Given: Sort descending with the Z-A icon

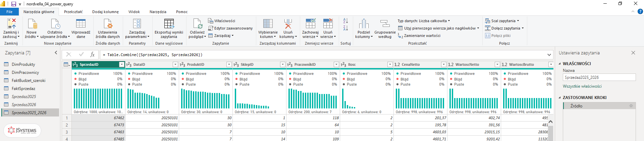Looking at the screenshot, I should point(345,28).
